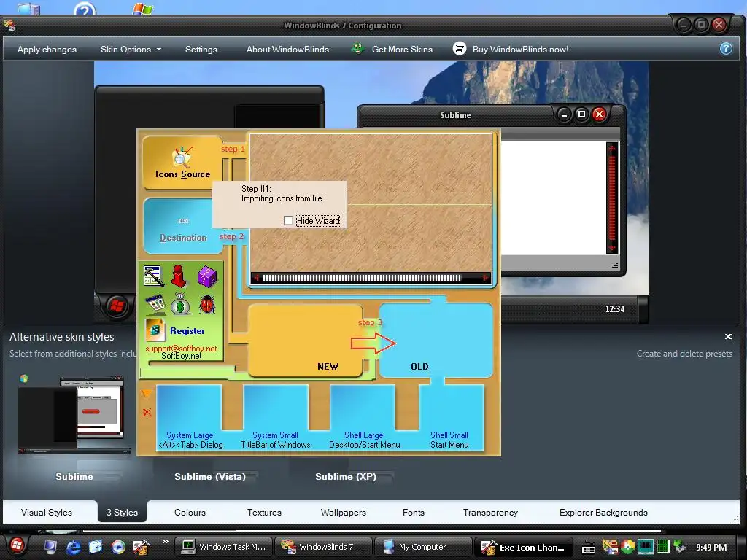747x560 pixels.
Task: Open the Icons Source panel button
Action: click(x=182, y=163)
